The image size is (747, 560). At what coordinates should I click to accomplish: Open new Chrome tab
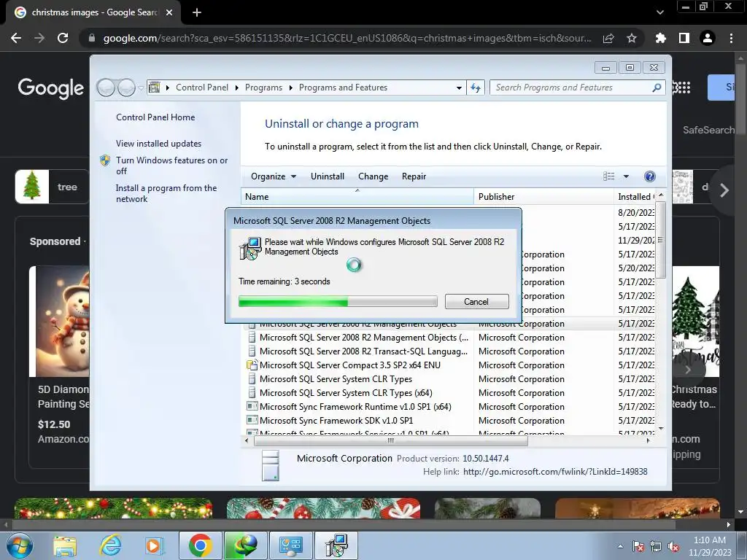(x=197, y=12)
